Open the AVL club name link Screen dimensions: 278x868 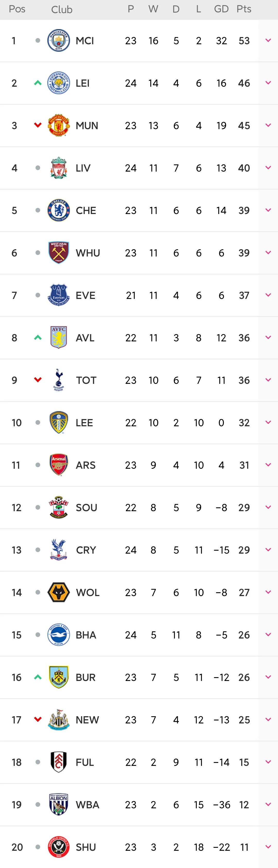85,338
